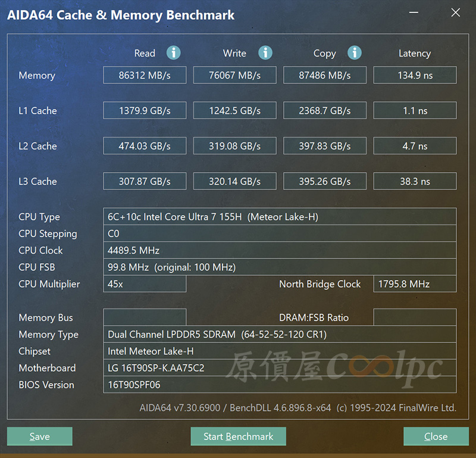Click Motherboard field LG 16T90SP-K.AA75C2
The image size is (476, 458).
click(280, 368)
